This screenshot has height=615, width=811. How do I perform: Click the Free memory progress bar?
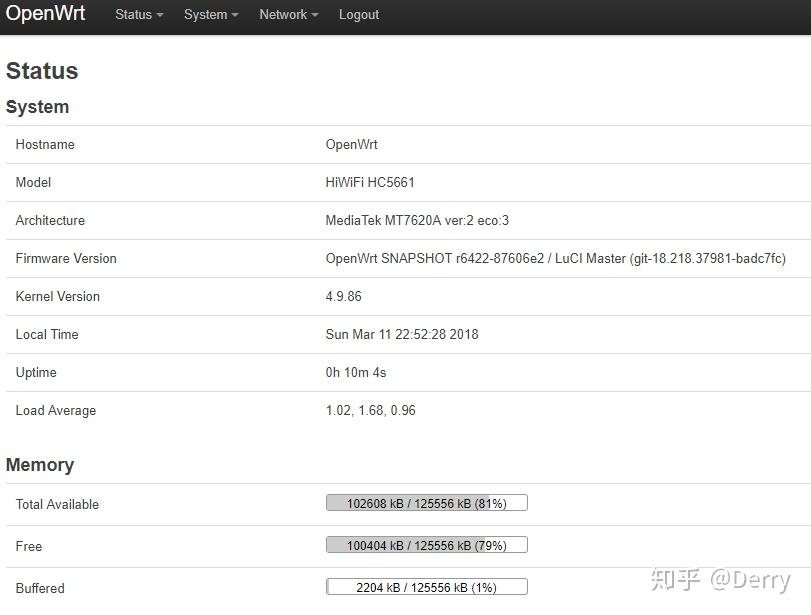pos(427,544)
